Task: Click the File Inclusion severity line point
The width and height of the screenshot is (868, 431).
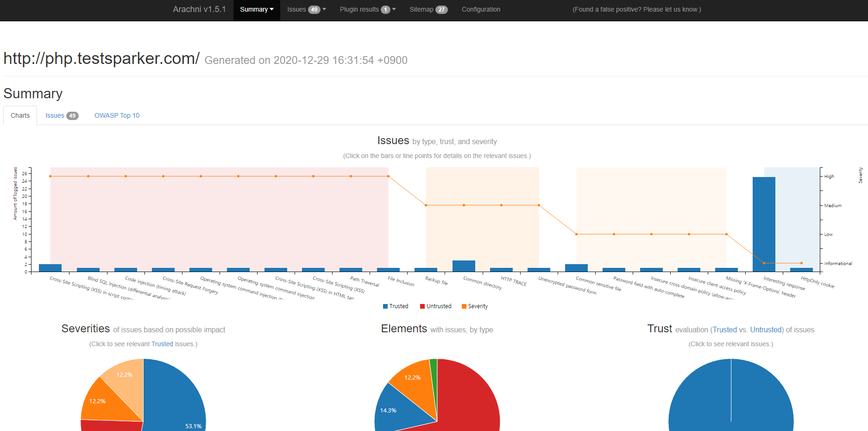Action: pyautogui.click(x=388, y=176)
